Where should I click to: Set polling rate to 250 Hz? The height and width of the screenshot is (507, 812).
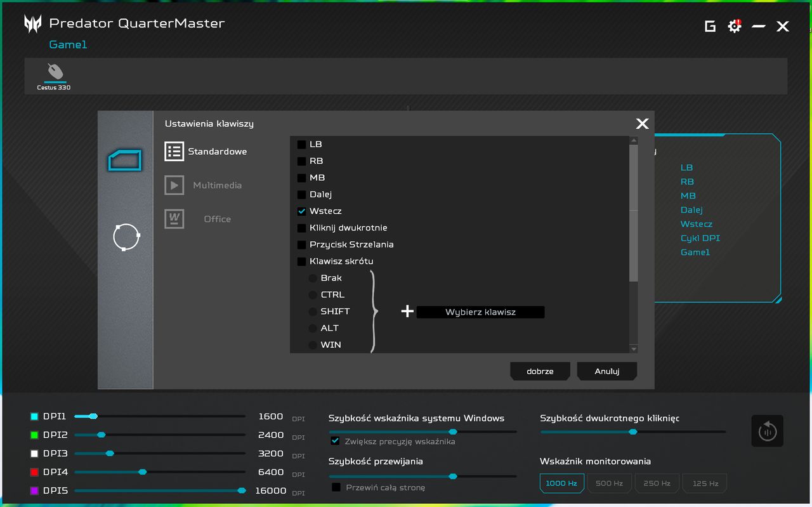(x=657, y=483)
